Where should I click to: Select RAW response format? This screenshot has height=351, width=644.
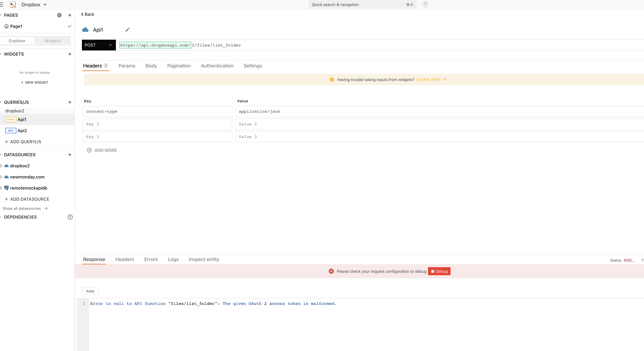[x=90, y=291]
